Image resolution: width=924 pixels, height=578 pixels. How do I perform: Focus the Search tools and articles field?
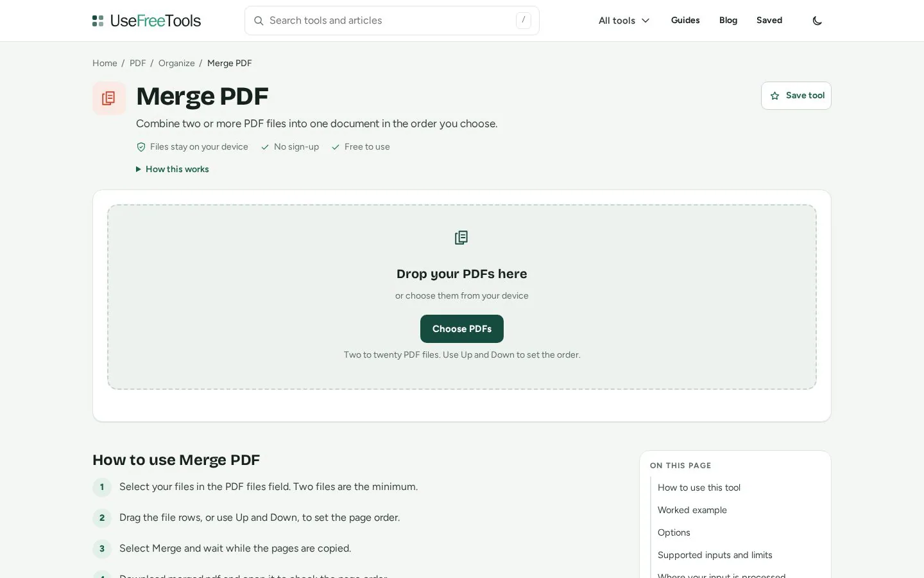392,21
